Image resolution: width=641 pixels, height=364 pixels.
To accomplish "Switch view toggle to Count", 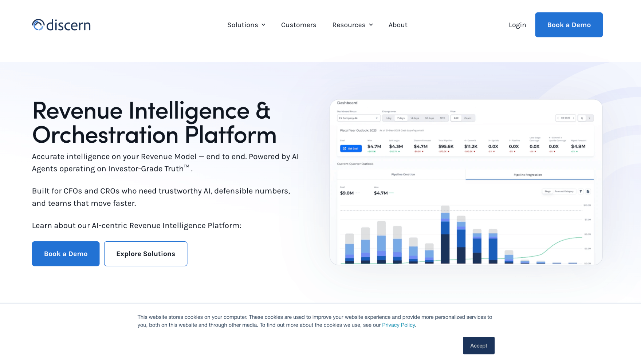I will [x=468, y=118].
